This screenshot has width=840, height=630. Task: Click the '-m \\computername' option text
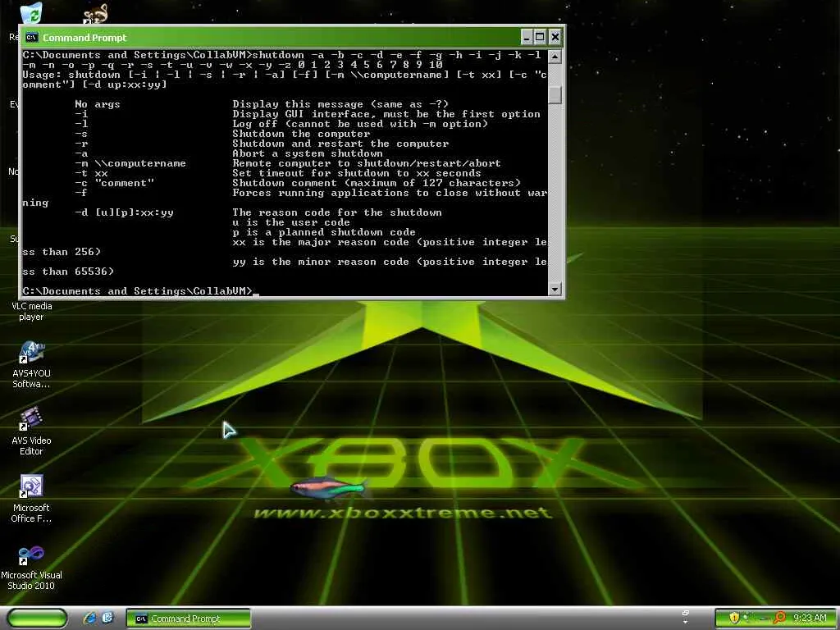130,163
